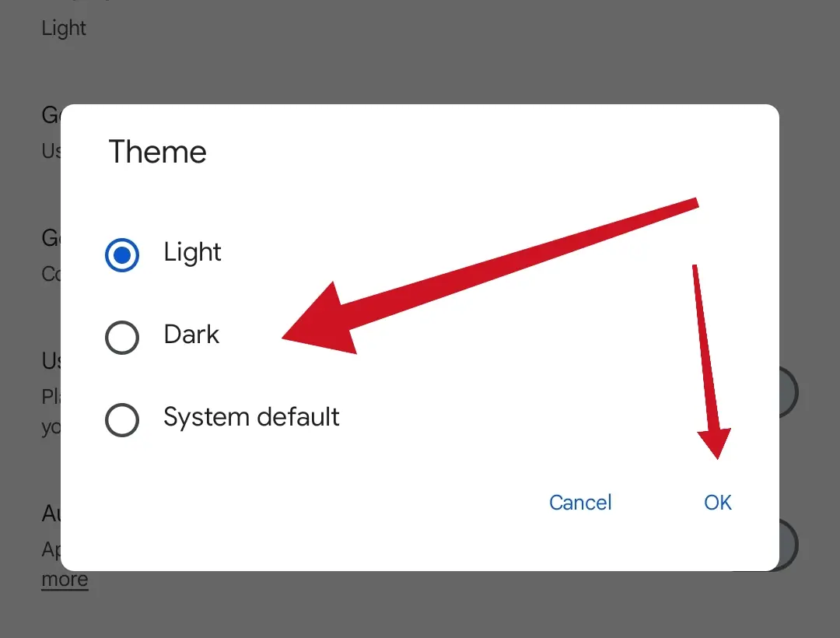Tap the "Light" option label in dialog
The height and width of the screenshot is (638, 840).
tap(192, 253)
